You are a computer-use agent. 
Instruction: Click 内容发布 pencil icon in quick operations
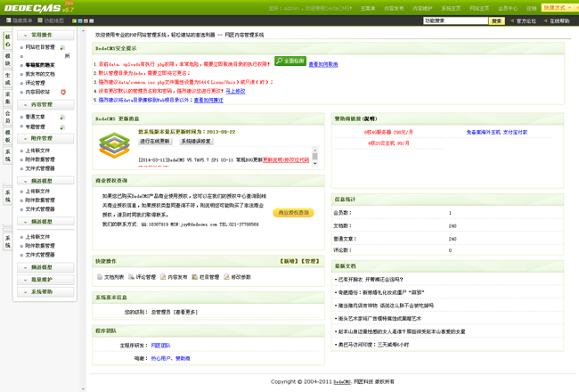click(163, 277)
